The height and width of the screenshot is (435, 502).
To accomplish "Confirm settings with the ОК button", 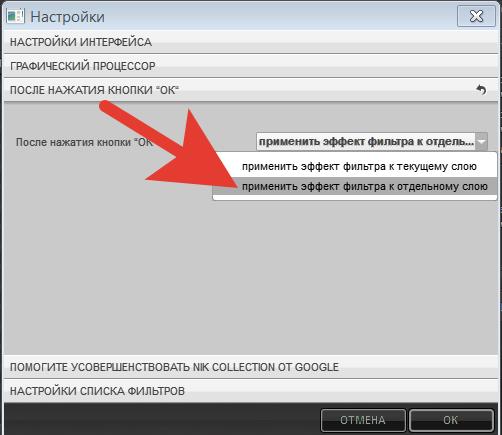I will pyautogui.click(x=451, y=420).
